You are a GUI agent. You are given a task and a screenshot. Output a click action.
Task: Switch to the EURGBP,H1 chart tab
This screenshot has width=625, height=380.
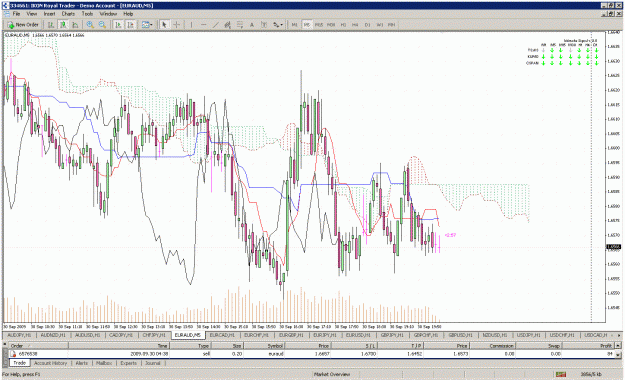click(290, 335)
